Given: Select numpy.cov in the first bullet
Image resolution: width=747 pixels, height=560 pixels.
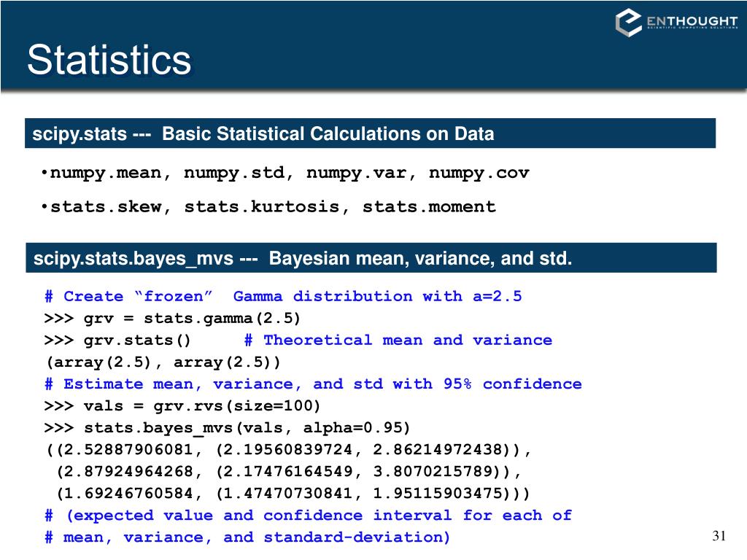Looking at the screenshot, I should pos(479,172).
